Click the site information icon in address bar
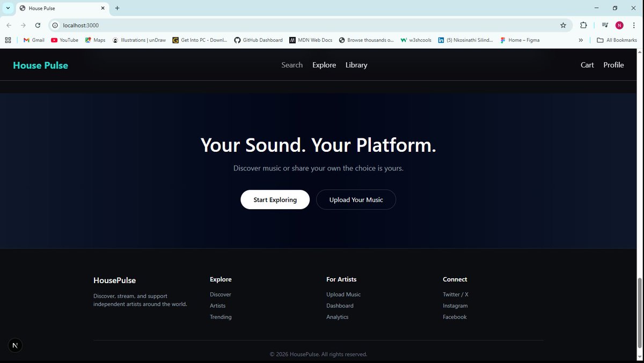Viewport: 644px width, 363px height. [55, 25]
